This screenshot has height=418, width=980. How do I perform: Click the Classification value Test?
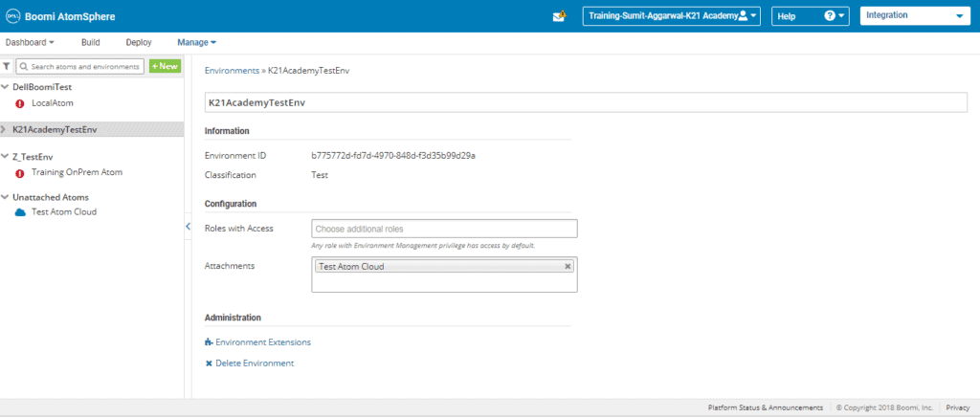pos(320,175)
